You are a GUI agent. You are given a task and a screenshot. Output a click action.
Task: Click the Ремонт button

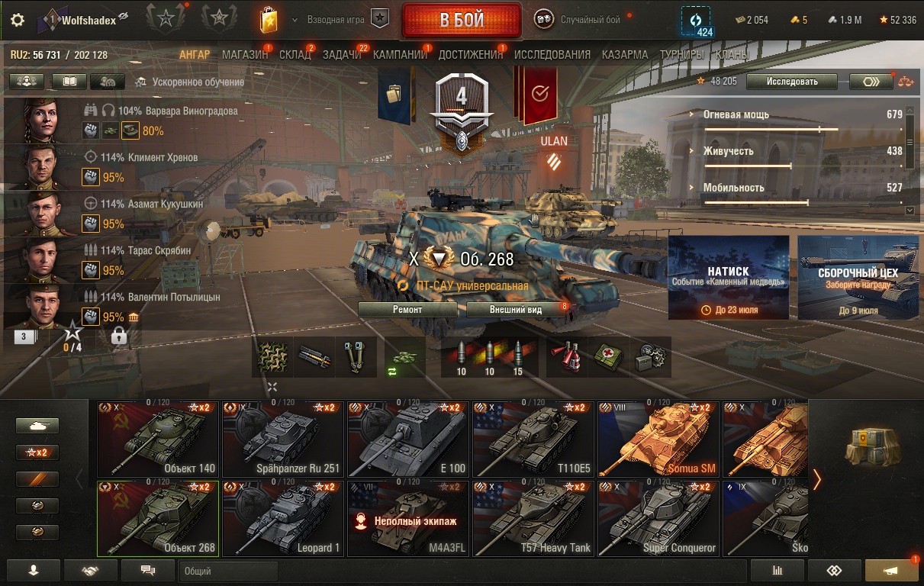pyautogui.click(x=407, y=310)
